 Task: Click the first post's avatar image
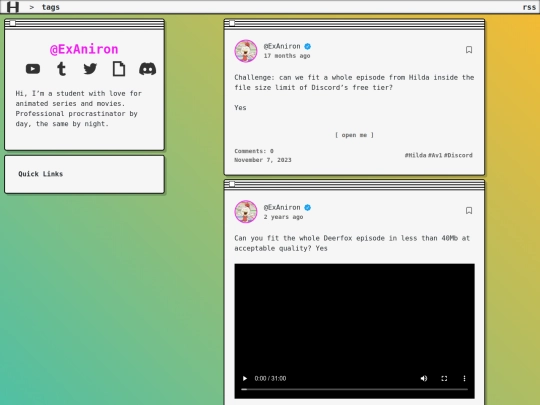tap(246, 51)
